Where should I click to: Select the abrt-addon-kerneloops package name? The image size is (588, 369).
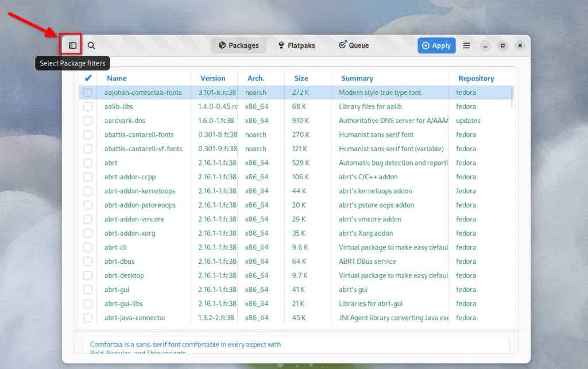tap(140, 191)
